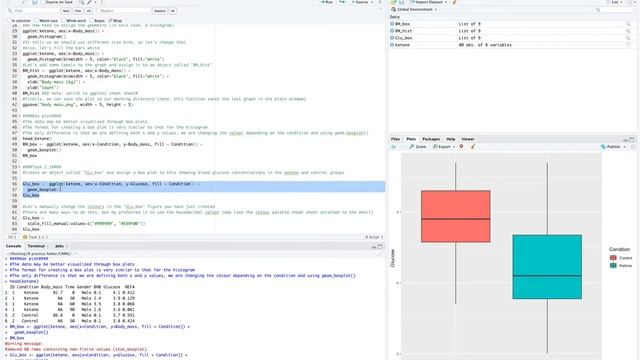This screenshot has height=360, width=640.
Task: Open the Export plot dropdown
Action: pos(444,147)
